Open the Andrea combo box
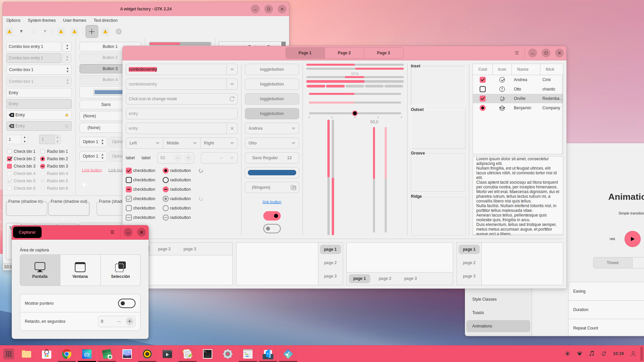Screen dimensions: 644x362 (x=272, y=128)
